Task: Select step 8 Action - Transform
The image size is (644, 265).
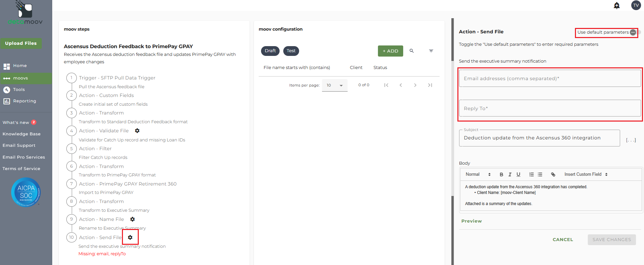Action: (101, 201)
